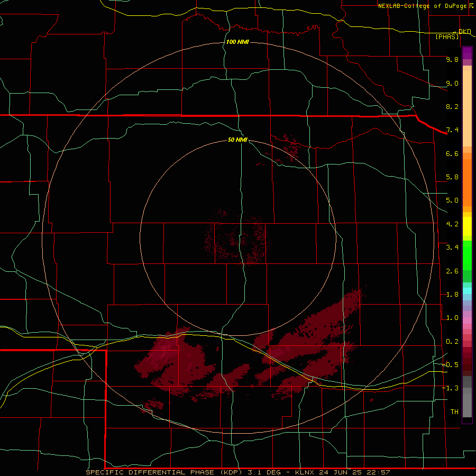Viewport: 476px width, 476px height.
Task: Click the 50 NMI range ring label
Action: pyautogui.click(x=237, y=140)
